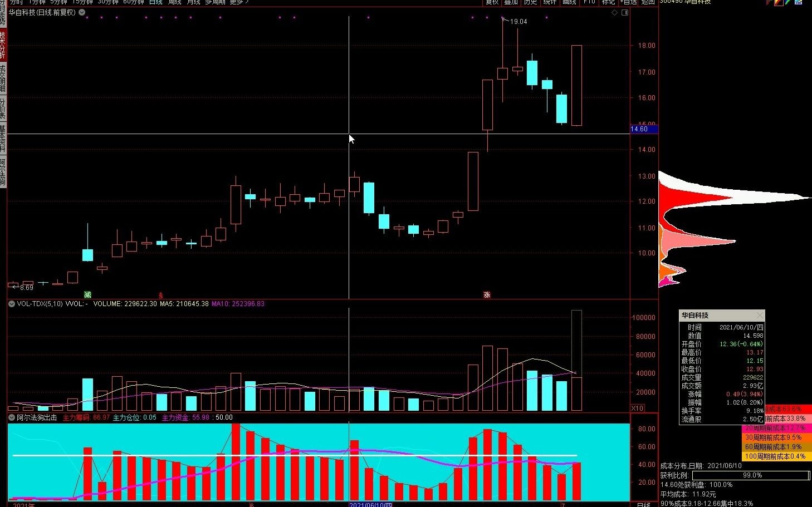
Task: Click the 减 marker below the candlesticks
Action: pyautogui.click(x=87, y=294)
